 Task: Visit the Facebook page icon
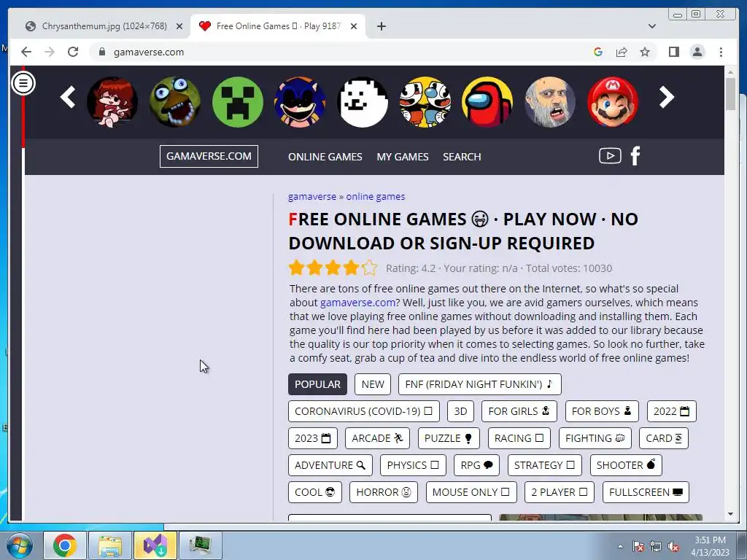click(635, 156)
